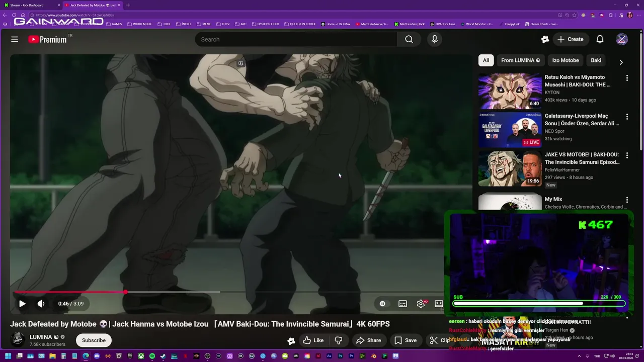Viewport: 644px width, 362px height.
Task: Open the MEME bookmark folder
Action: pos(204,24)
